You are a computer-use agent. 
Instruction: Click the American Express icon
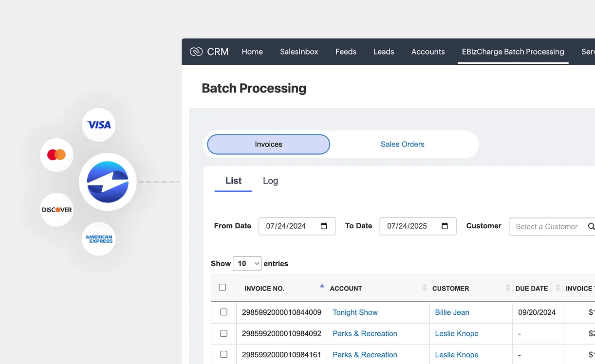pyautogui.click(x=99, y=239)
